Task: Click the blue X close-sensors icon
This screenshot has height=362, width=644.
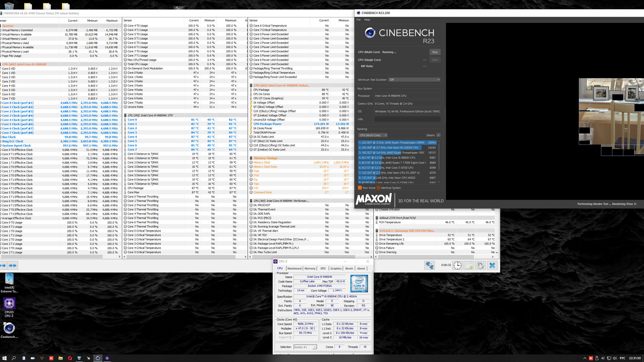Action: click(x=492, y=265)
